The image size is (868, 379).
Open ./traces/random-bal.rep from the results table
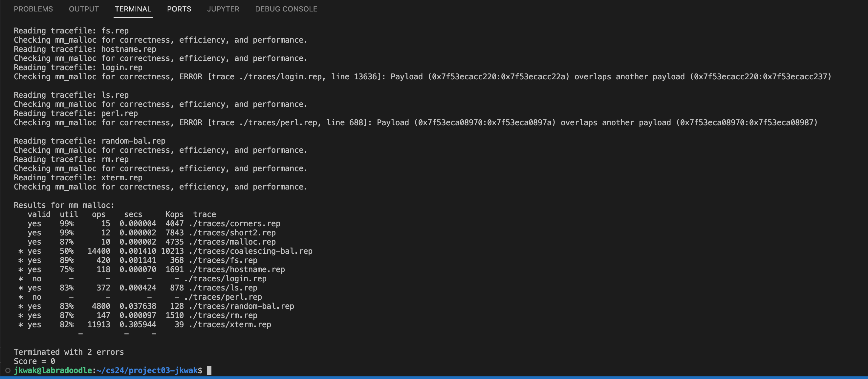[241, 306]
